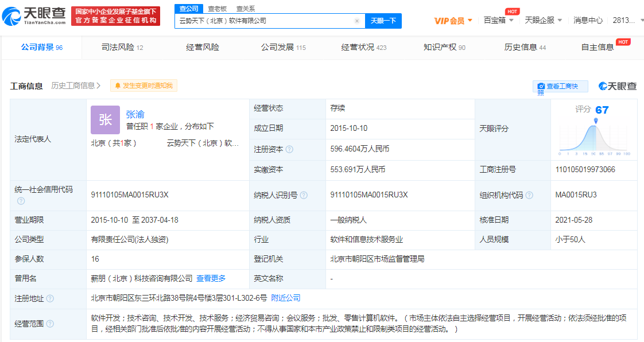Click the 工商注册号 value 110105019973066
Viewport: 644px width, 342px height.
[x=585, y=169]
